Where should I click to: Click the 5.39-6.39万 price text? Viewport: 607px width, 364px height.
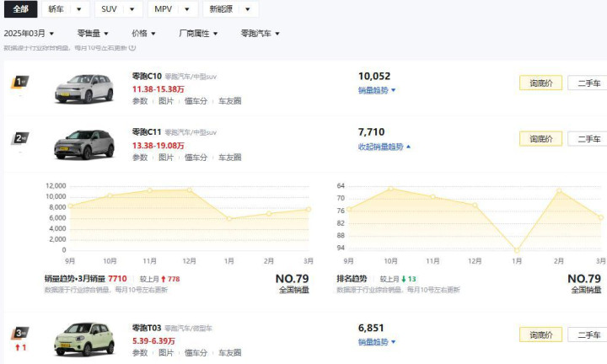153,341
